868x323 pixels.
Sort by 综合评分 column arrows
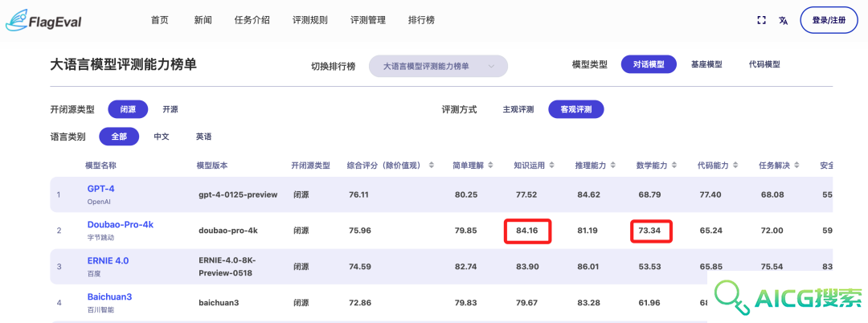click(432, 166)
